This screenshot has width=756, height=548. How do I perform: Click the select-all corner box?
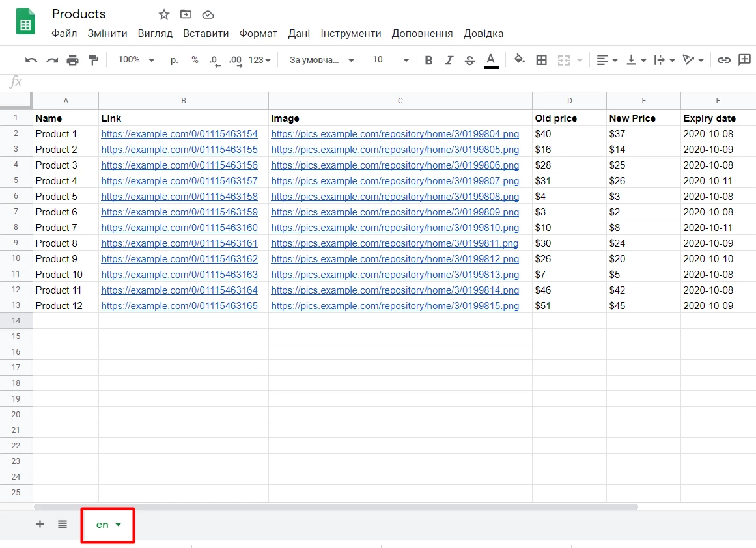click(x=16, y=101)
